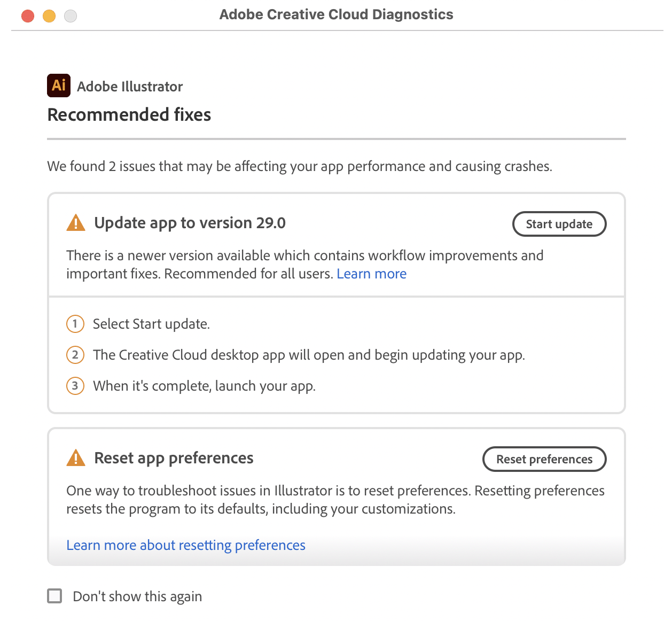Screen dimensions: 672x621
Task: Click the Reset preferences button
Action: click(544, 459)
